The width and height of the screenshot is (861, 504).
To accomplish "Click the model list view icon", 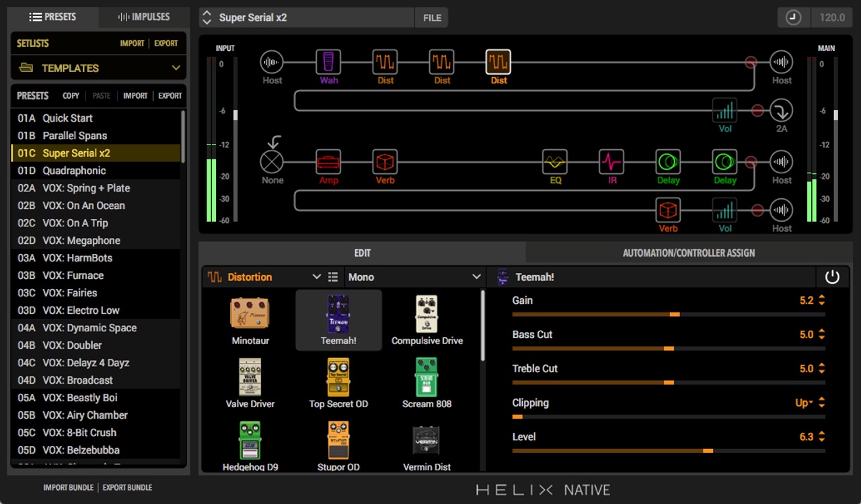I will tap(333, 276).
